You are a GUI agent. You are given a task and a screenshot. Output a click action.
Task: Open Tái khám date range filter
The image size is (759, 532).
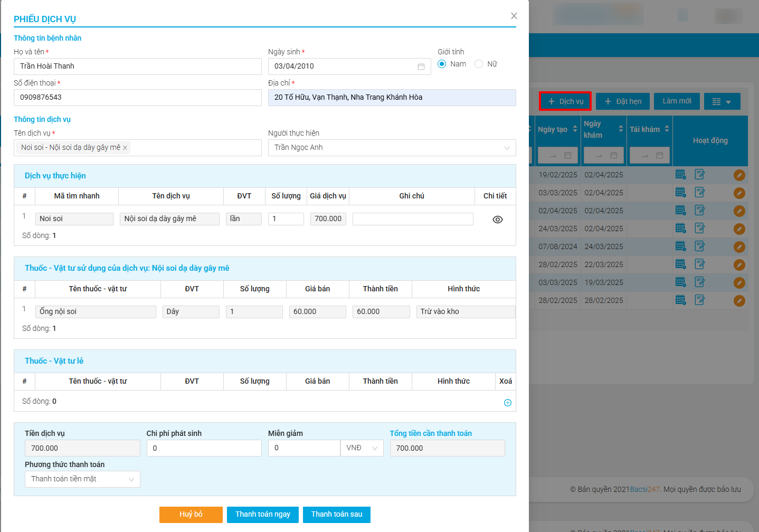tap(650, 155)
